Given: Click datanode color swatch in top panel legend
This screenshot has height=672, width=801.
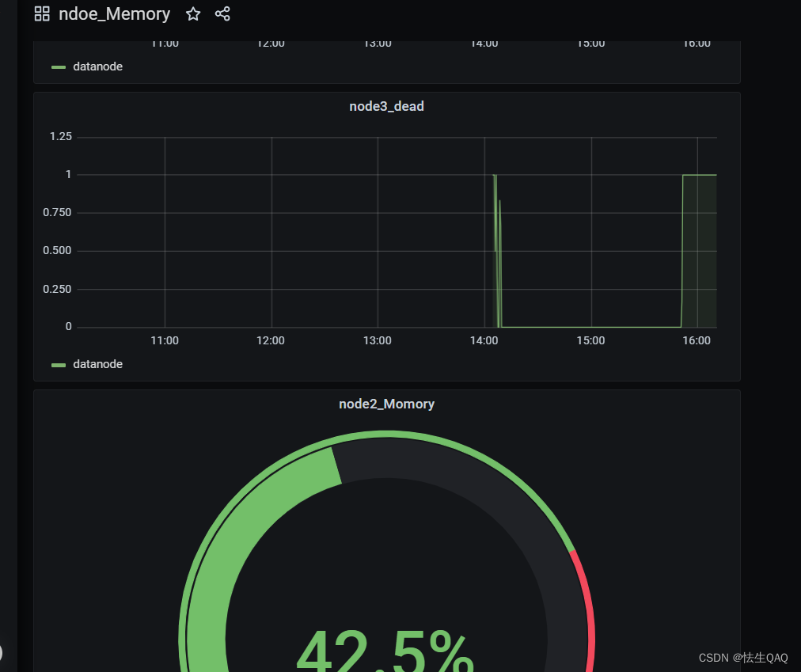Looking at the screenshot, I should [59, 67].
